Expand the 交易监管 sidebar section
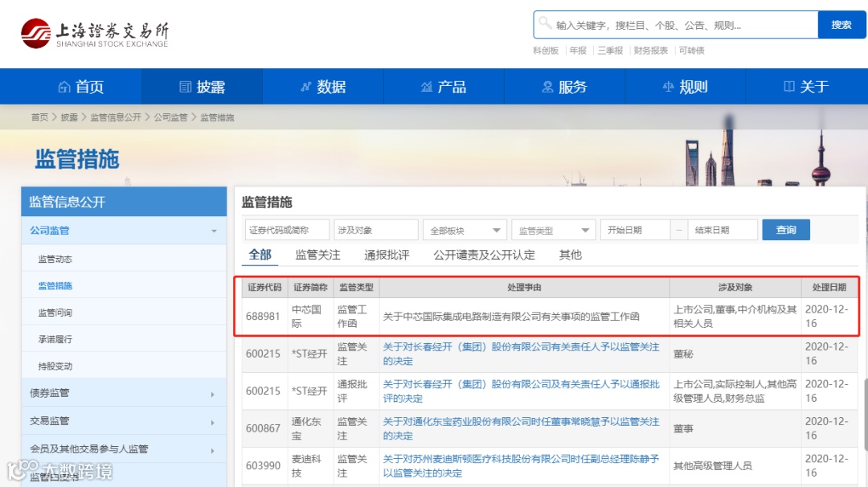Screen dimensions: 868x487 pyautogui.click(x=124, y=421)
